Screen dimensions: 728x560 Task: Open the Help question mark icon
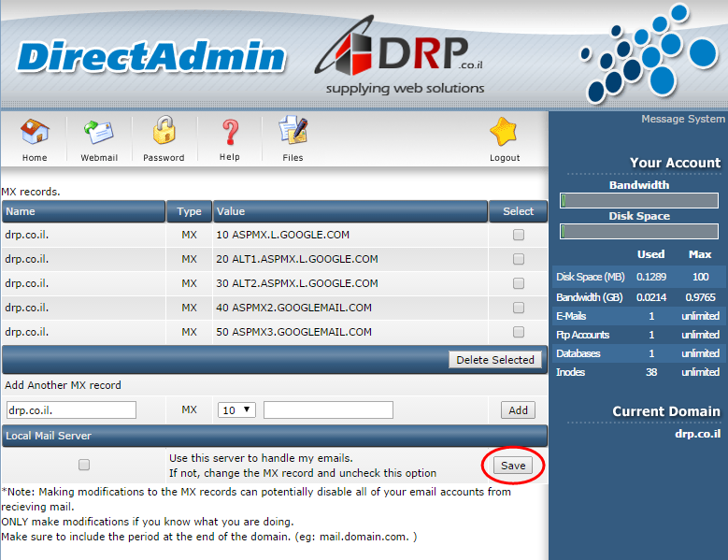point(230,133)
